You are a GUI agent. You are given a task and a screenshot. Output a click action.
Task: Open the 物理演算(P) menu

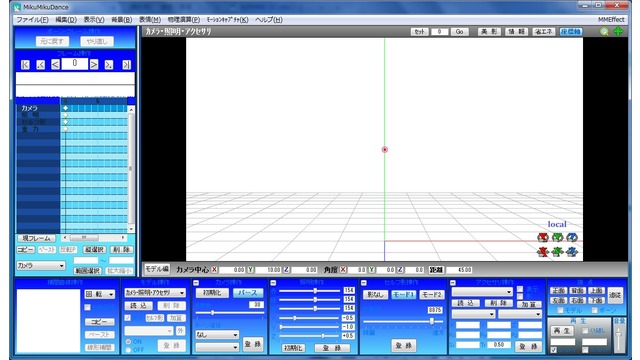click(184, 20)
